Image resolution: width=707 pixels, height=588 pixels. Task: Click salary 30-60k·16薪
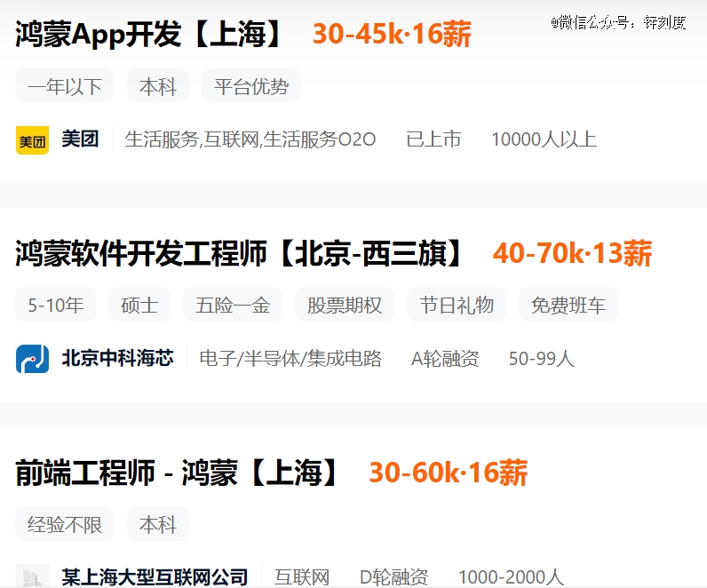click(449, 473)
